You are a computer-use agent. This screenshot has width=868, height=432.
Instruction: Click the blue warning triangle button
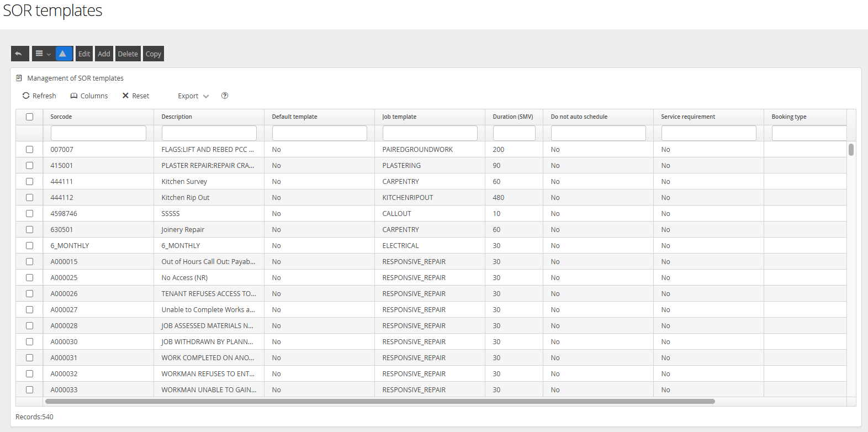(63, 54)
